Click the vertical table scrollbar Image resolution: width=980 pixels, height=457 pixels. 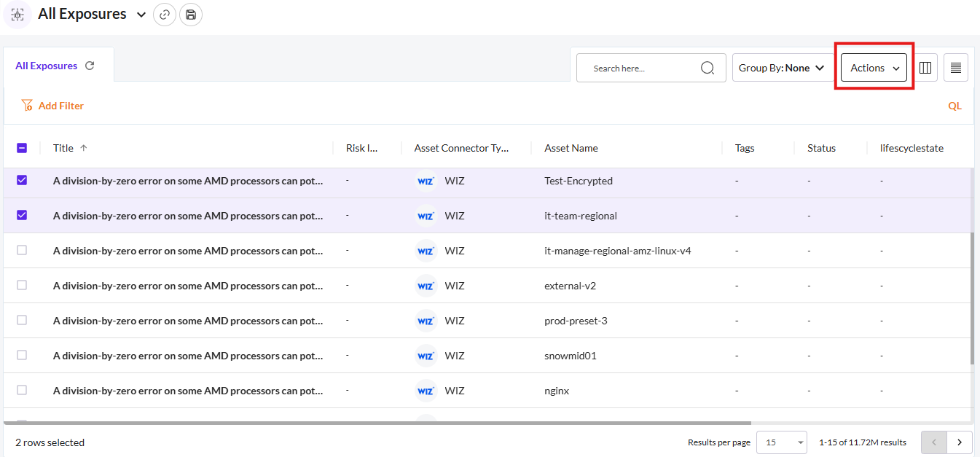[972, 299]
